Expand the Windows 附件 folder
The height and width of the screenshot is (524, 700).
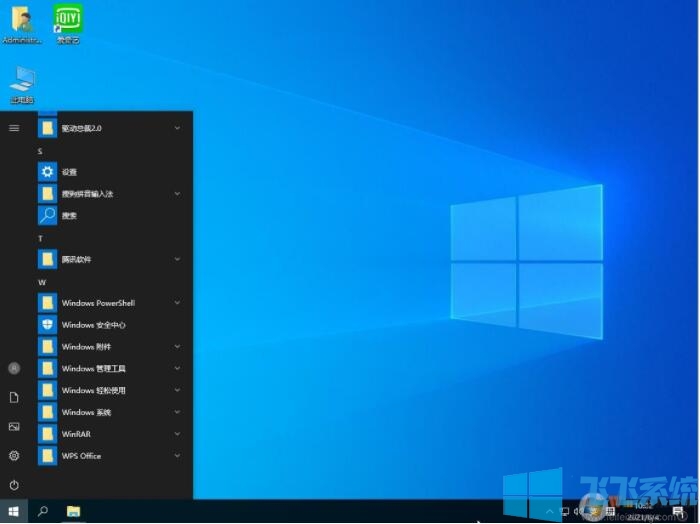tap(110, 347)
